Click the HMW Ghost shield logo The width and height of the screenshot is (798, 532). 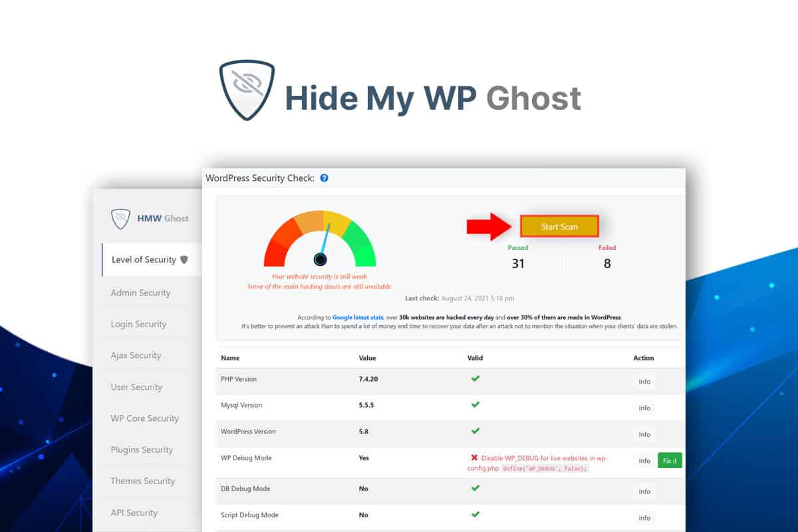[122, 218]
